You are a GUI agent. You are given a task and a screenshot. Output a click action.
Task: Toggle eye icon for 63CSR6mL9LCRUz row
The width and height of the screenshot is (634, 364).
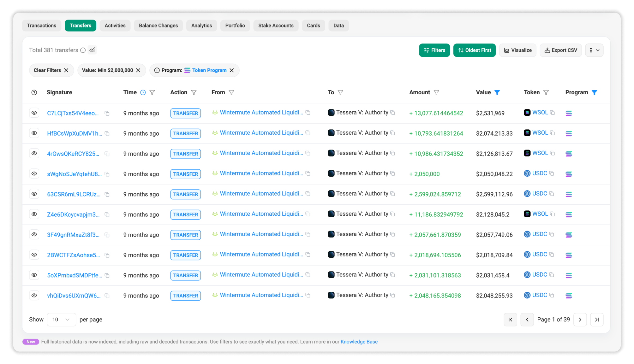click(34, 194)
